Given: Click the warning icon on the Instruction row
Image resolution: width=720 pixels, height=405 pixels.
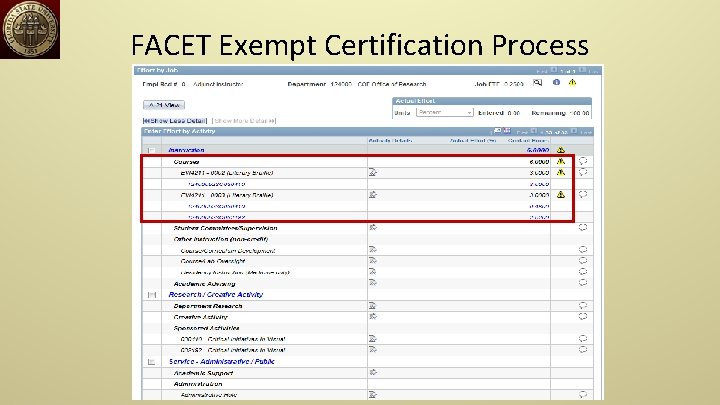Looking at the screenshot, I should [561, 150].
